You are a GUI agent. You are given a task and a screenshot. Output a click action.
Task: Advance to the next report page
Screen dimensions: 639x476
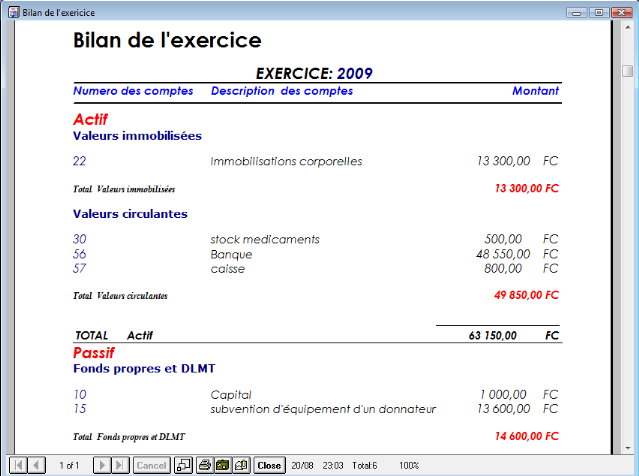tap(102, 465)
